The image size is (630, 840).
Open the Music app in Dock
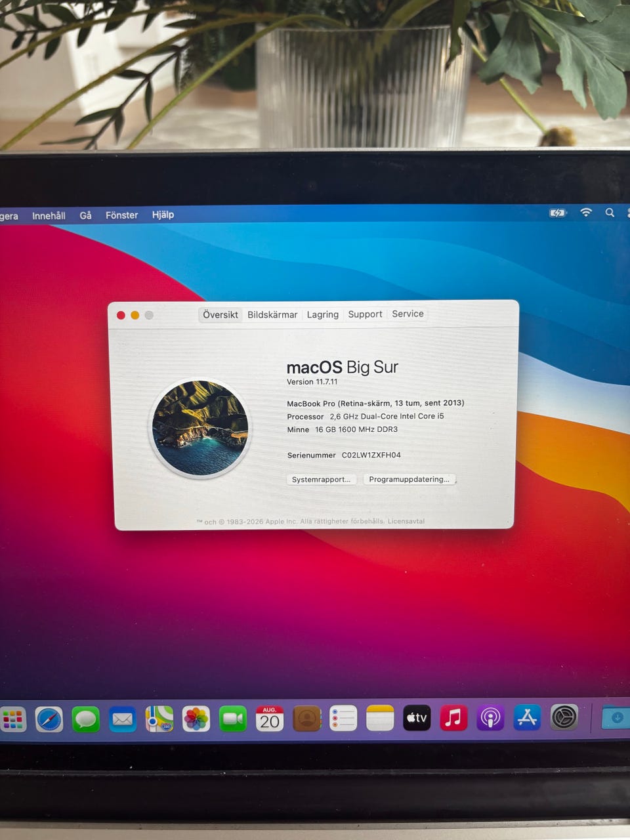453,718
